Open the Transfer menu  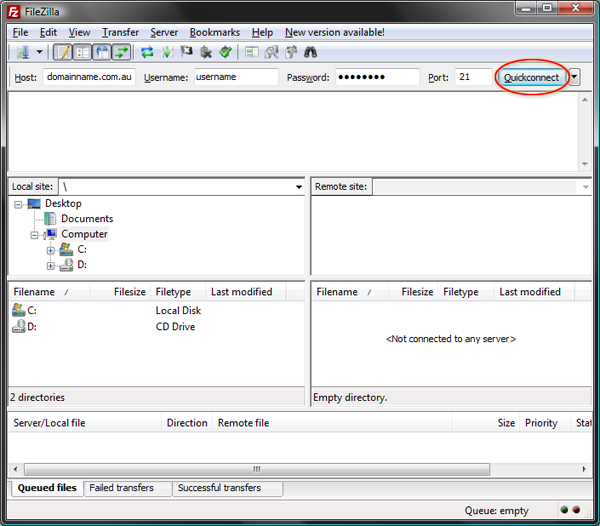coord(120,33)
